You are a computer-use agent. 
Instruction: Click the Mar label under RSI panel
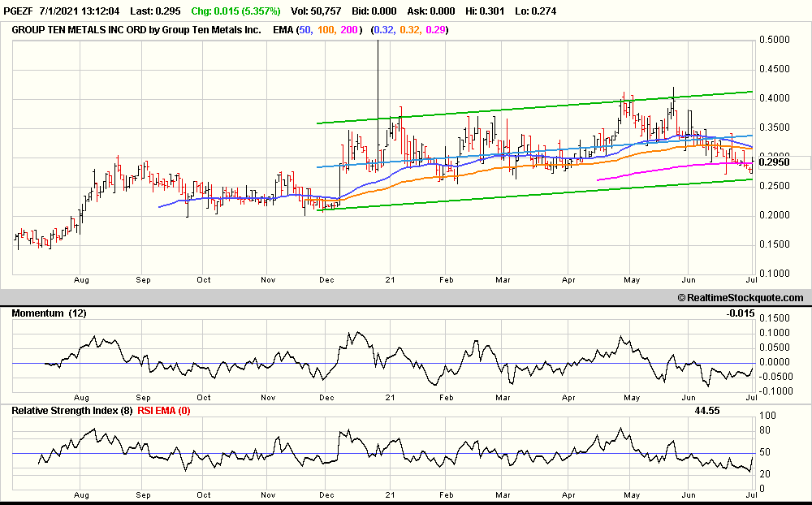point(503,494)
